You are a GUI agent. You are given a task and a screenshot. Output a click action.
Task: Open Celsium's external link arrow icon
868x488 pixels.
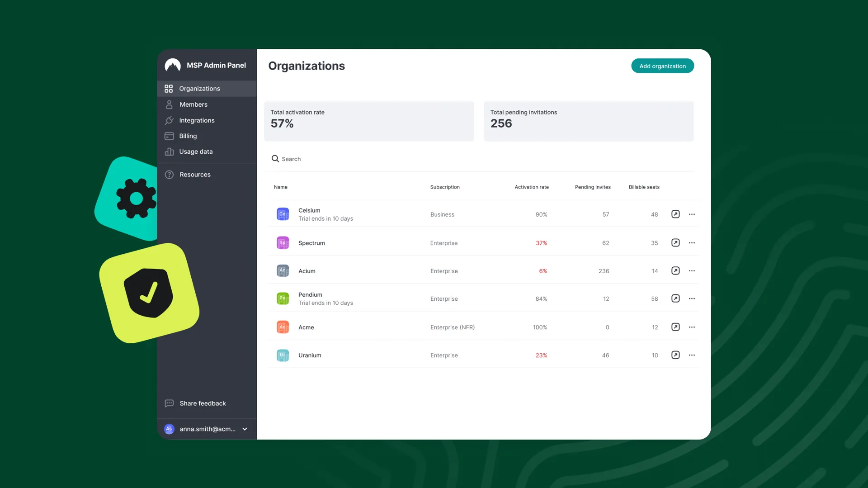675,214
